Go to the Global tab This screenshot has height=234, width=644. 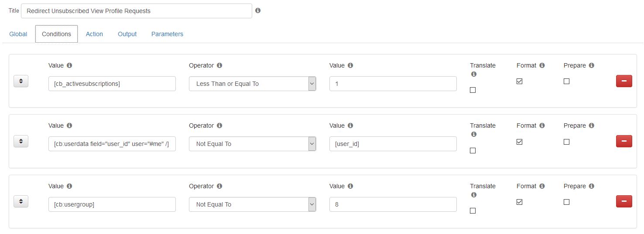point(18,34)
